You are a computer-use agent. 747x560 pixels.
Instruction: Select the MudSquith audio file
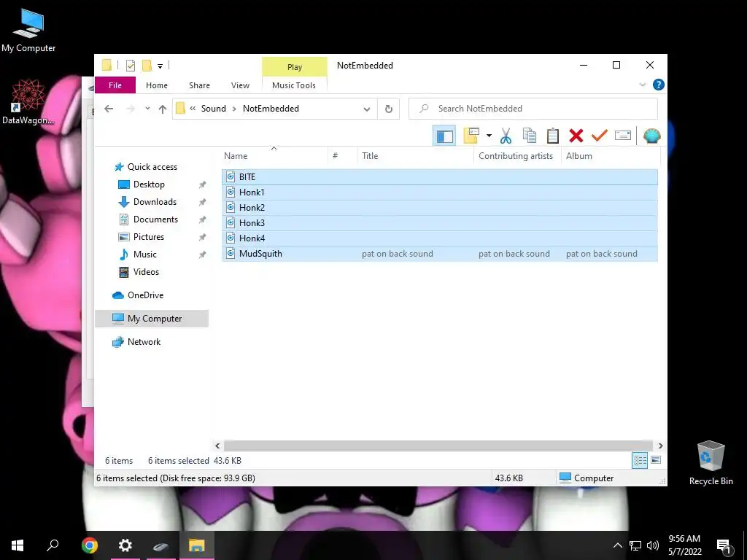click(439, 253)
